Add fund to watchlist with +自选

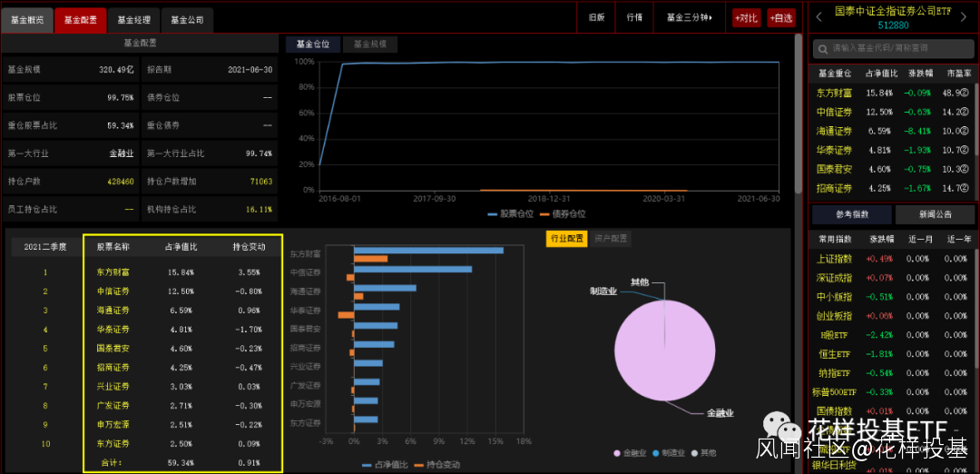(780, 17)
